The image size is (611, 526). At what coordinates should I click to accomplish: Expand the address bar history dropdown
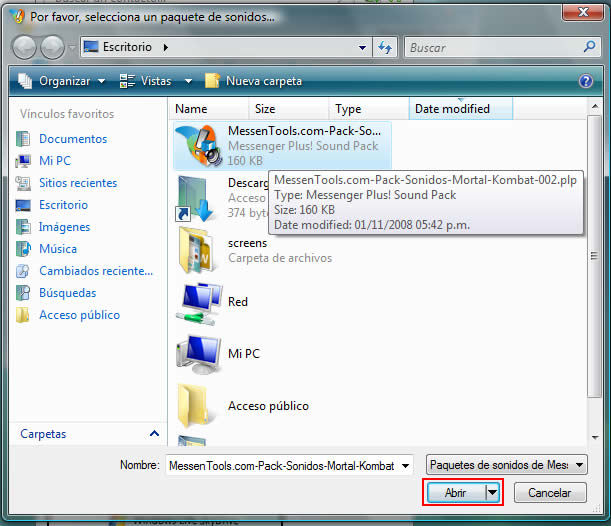click(x=362, y=48)
